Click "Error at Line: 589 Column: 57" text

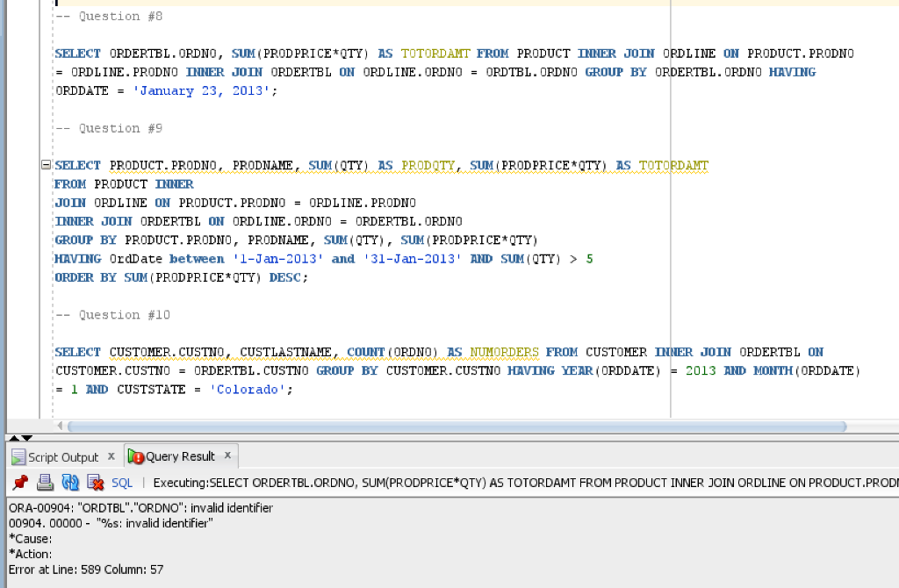86,570
